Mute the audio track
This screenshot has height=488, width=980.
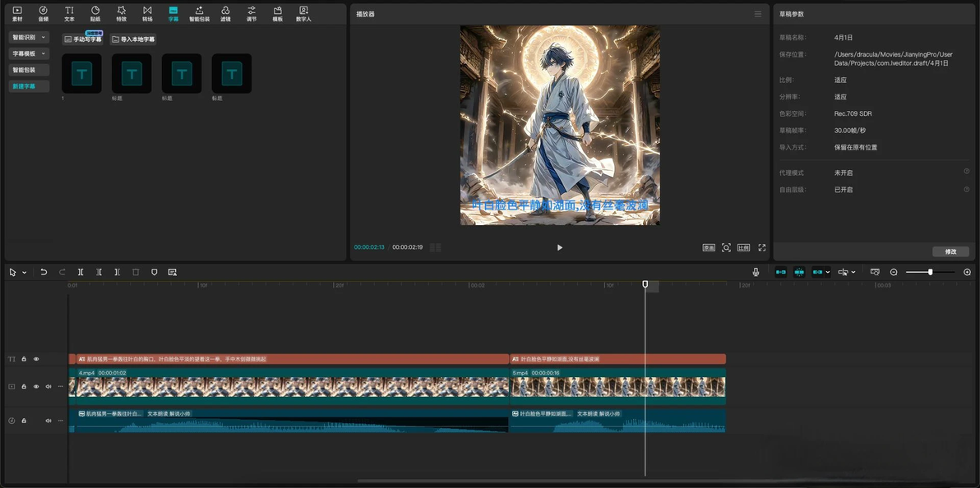click(x=49, y=421)
